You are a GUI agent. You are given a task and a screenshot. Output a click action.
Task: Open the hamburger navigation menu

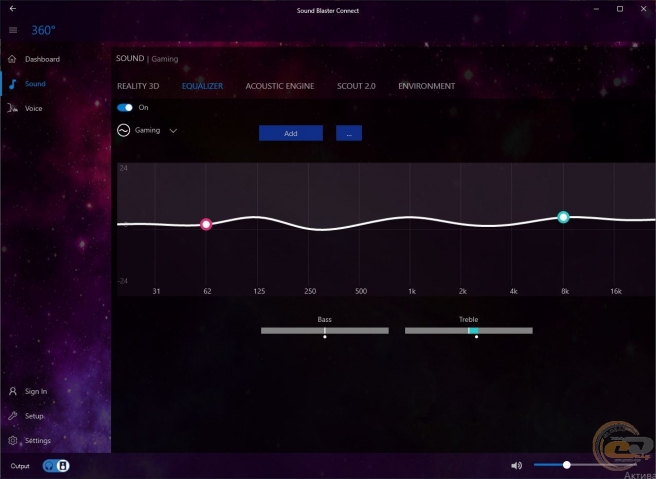pos(13,30)
